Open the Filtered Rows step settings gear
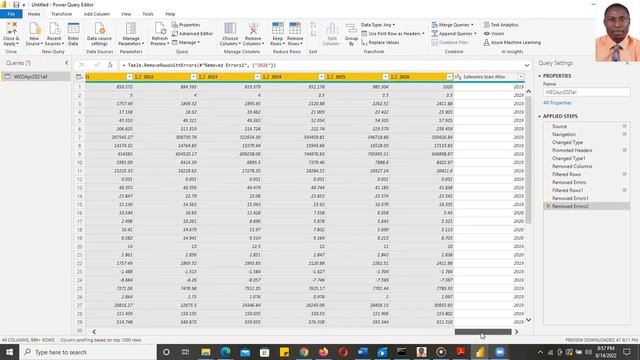The width and height of the screenshot is (640, 360). (624, 174)
